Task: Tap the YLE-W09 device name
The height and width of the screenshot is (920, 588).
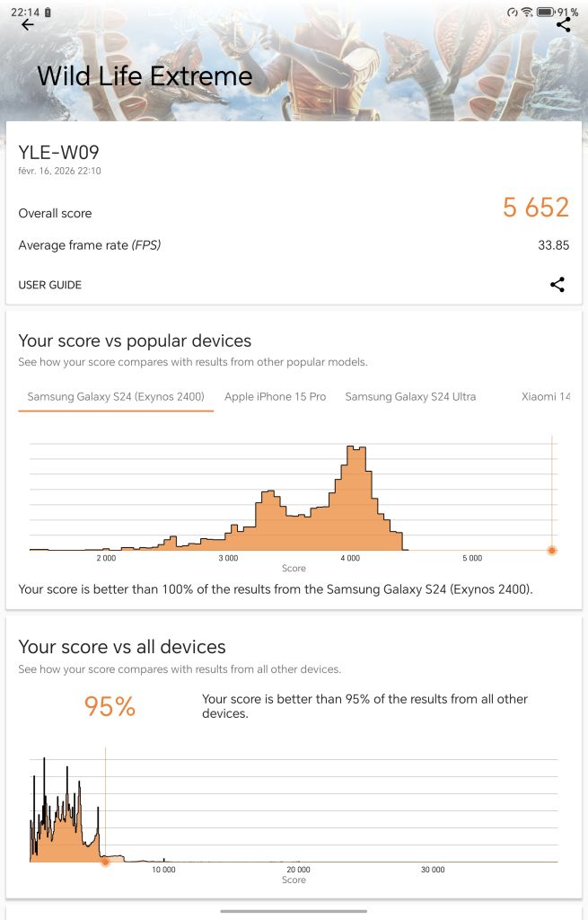Action: [x=58, y=152]
